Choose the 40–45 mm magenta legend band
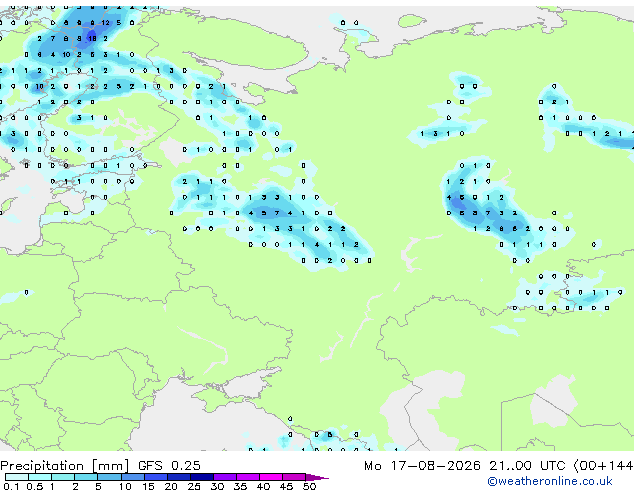The height and width of the screenshot is (490, 634). [x=271, y=477]
